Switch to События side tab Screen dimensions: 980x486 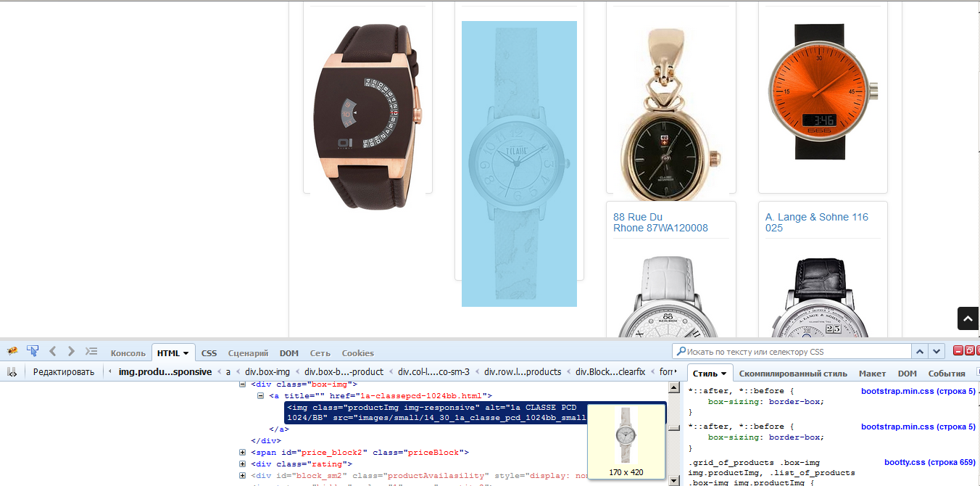[947, 374]
